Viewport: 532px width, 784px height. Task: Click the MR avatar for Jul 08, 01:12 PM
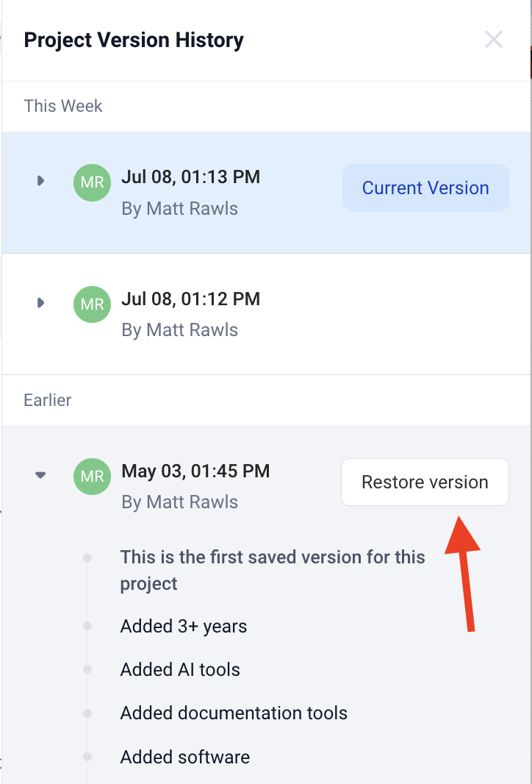pyautogui.click(x=92, y=304)
